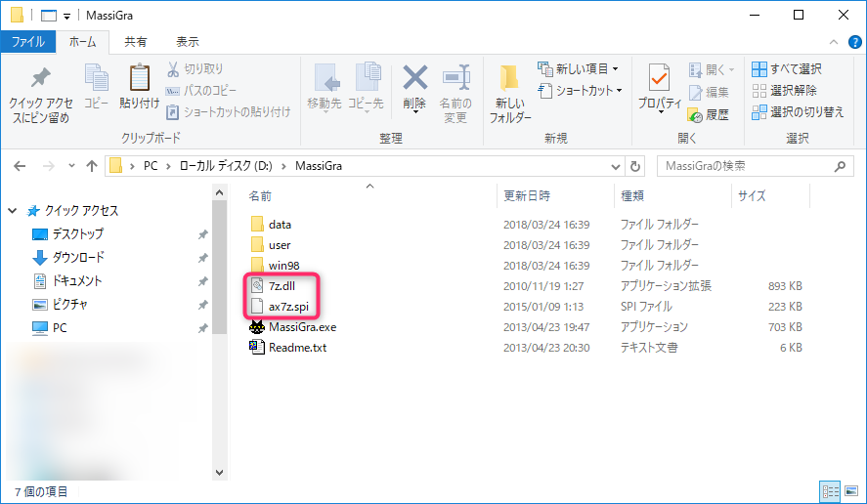The width and height of the screenshot is (867, 504).
Task: Click 選択解除 (Select none)
Action: [785, 91]
